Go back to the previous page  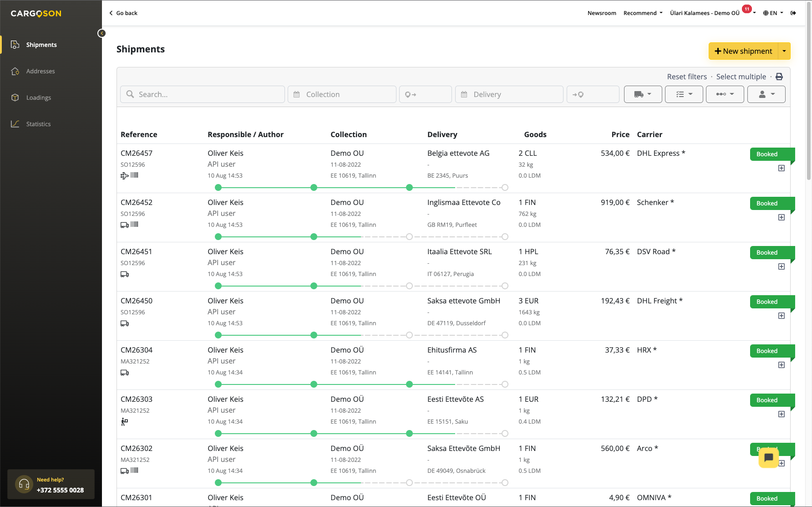tap(123, 13)
